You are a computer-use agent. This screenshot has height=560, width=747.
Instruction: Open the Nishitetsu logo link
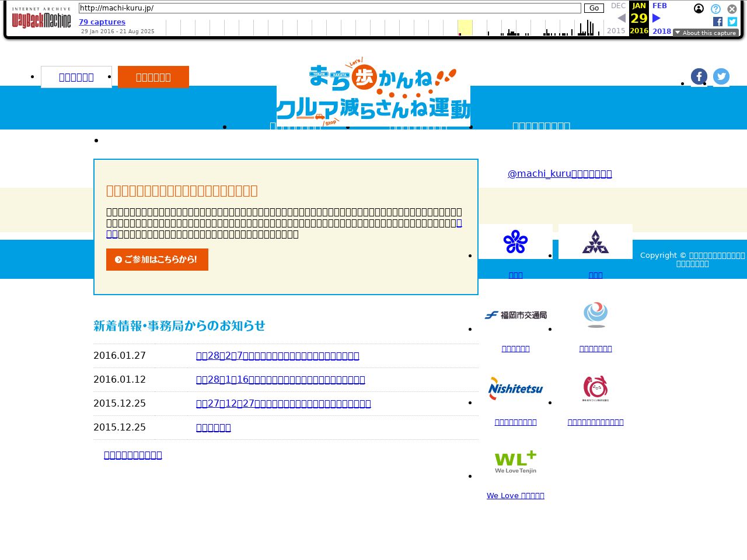pos(515,388)
